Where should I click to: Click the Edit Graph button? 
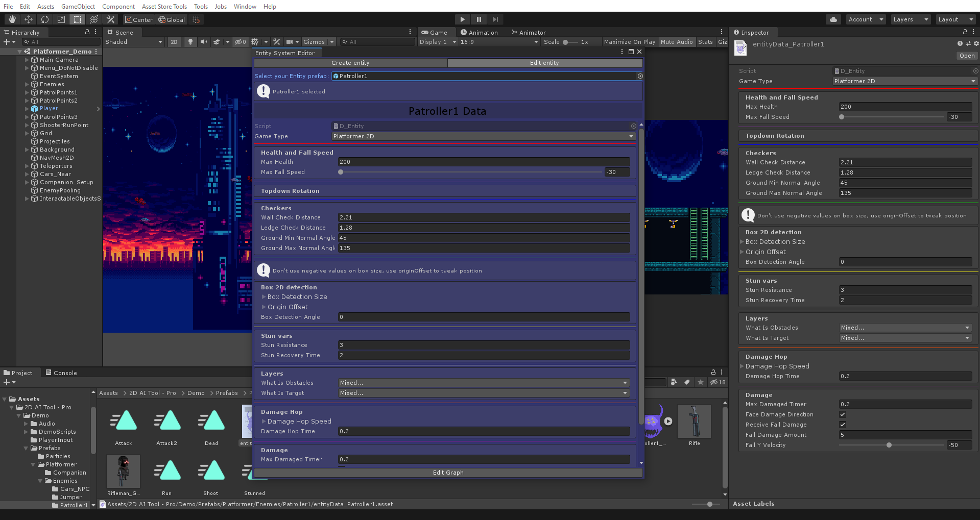coord(448,473)
